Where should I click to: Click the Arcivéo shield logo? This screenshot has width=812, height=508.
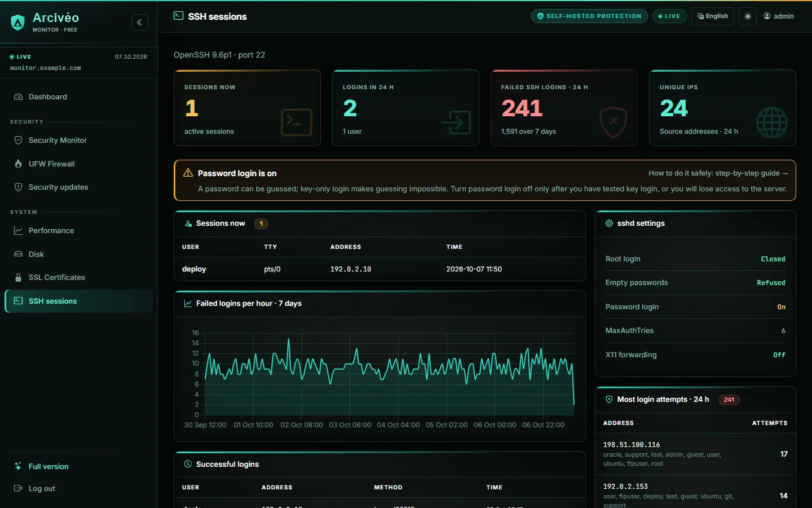18,23
